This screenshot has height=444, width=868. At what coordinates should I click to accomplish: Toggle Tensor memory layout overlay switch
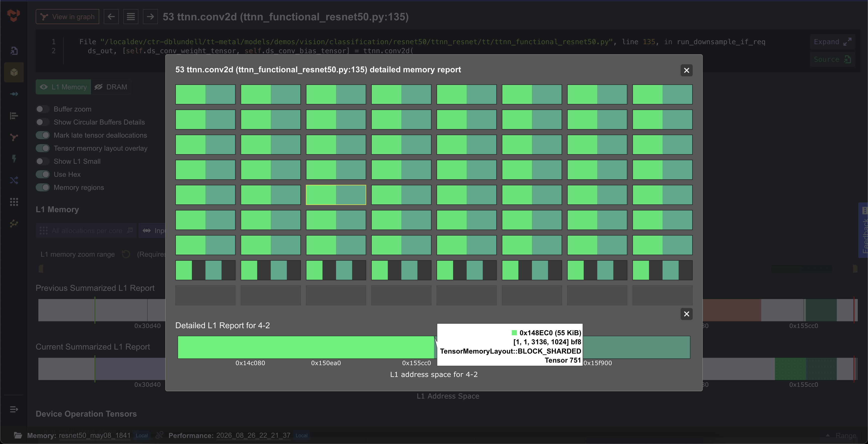tap(43, 148)
